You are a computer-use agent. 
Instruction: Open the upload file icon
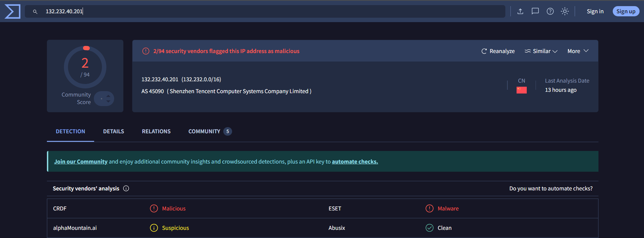[520, 11]
